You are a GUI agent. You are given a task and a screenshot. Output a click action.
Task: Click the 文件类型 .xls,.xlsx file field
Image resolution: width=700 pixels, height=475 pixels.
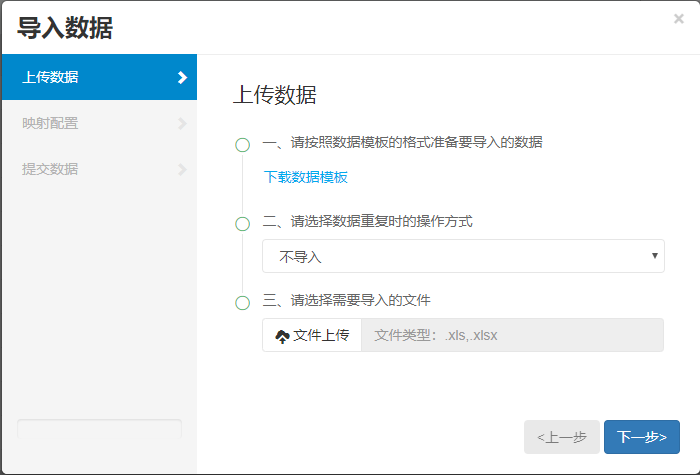point(512,335)
